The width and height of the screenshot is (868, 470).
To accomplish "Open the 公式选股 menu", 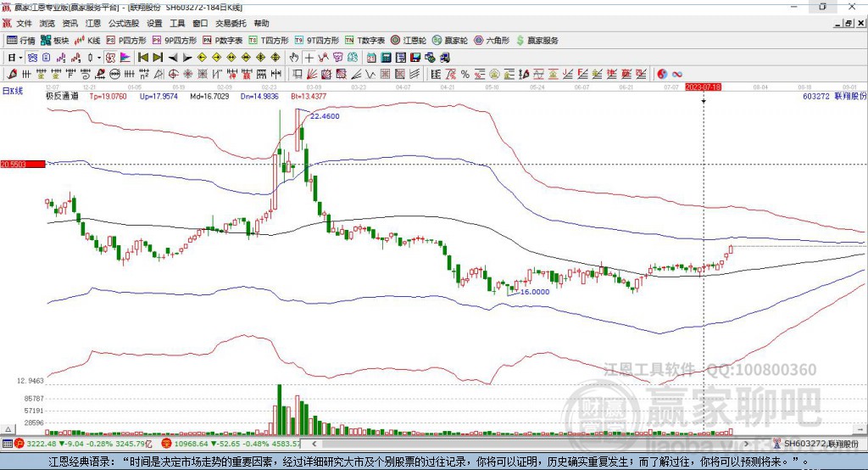I will coord(124,23).
